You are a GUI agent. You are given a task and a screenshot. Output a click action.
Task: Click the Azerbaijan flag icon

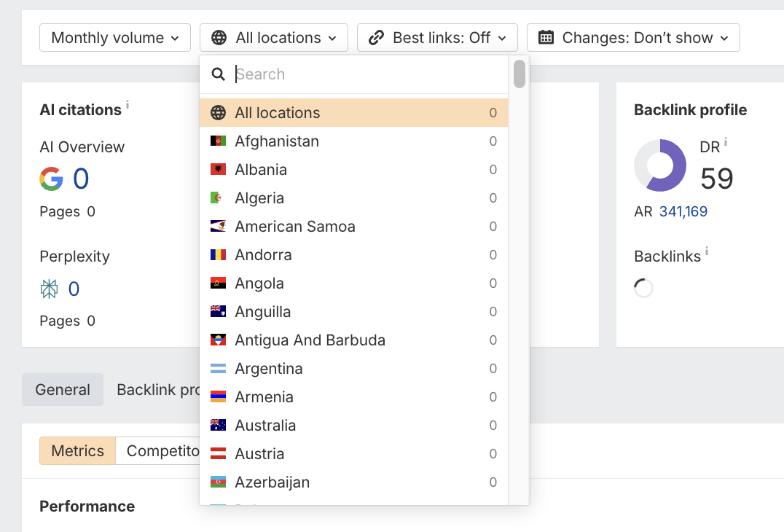(218, 482)
